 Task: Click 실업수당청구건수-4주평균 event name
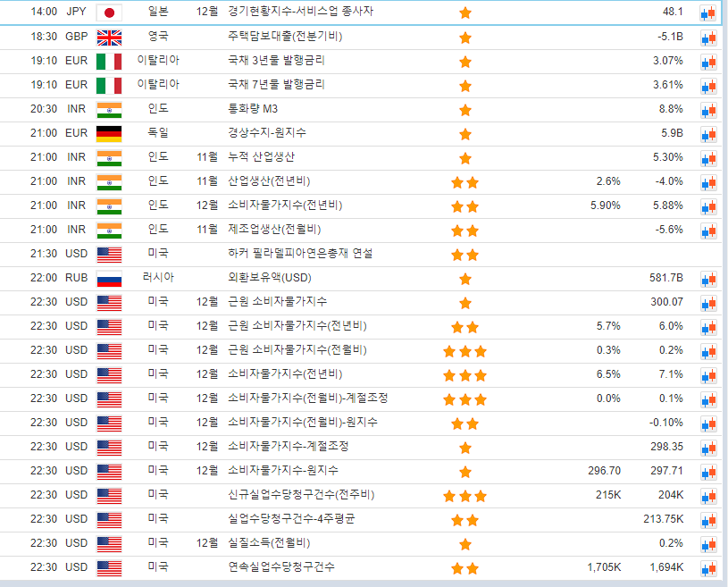[291, 519]
